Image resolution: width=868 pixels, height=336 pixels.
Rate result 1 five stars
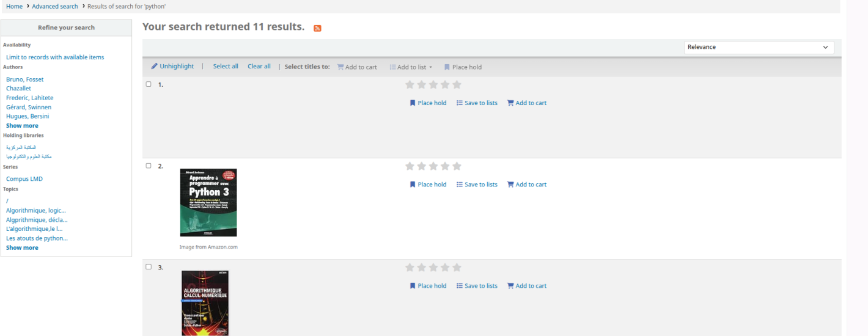pos(457,85)
